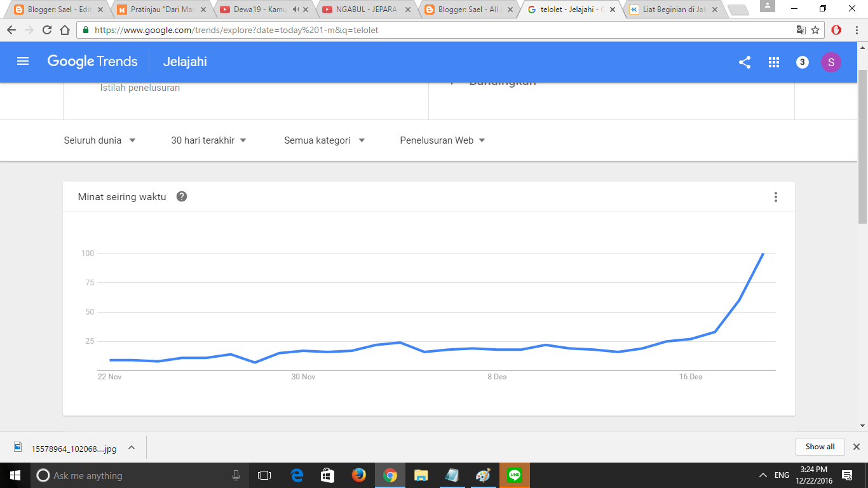Viewport: 868px width, 488px height.
Task: Click the translate page icon
Action: pos(801,30)
